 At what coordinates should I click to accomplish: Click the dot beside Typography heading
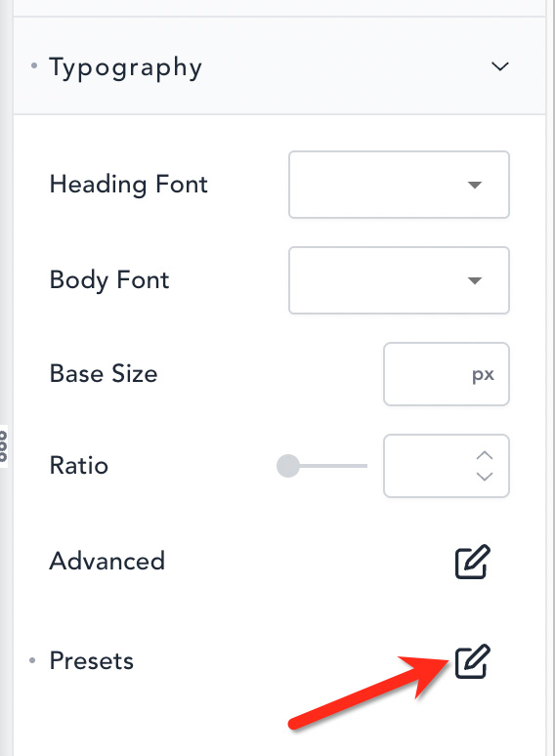[x=34, y=65]
